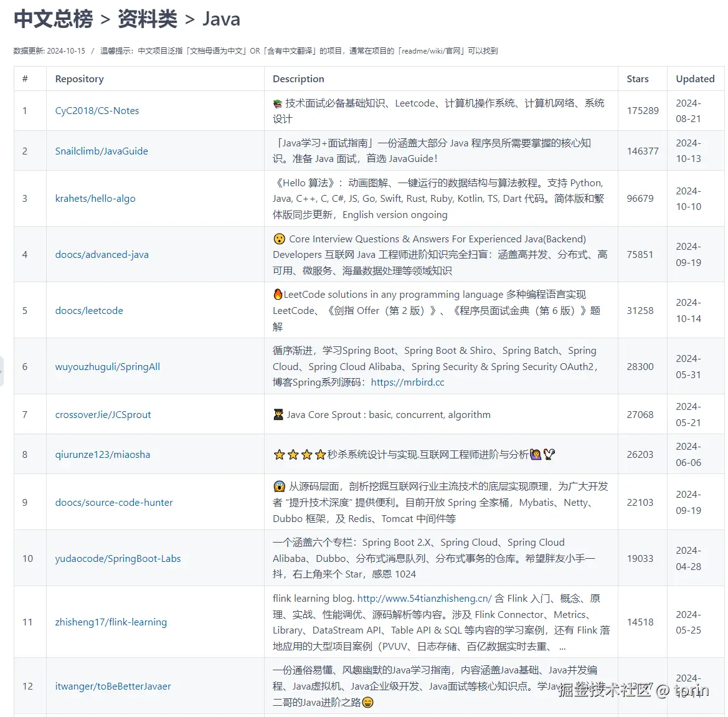Select the updated date 2024-05-31

[x=689, y=366]
